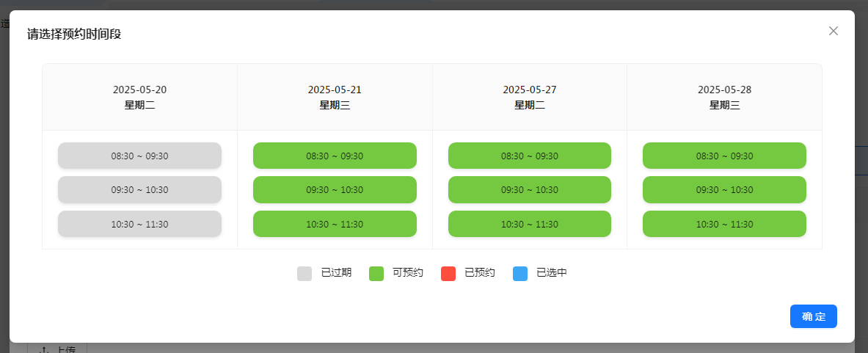Click the blue 已选中 legend swatch
Viewport: 868px width, 353px height.
(520, 273)
